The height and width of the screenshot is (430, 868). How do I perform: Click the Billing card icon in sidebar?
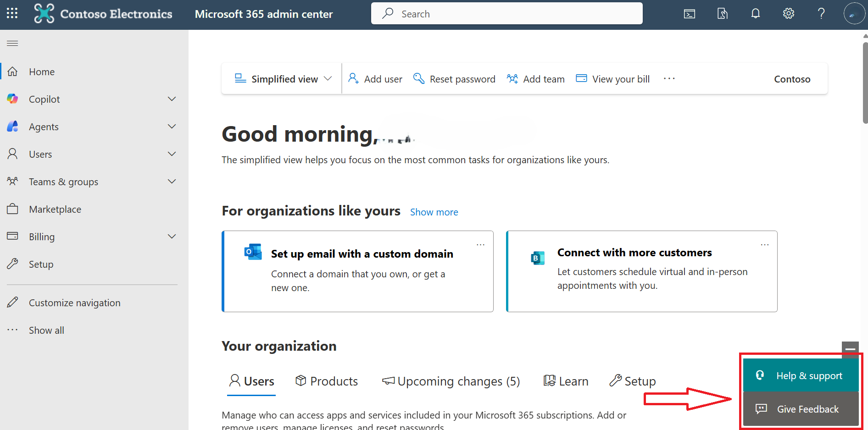[x=13, y=236]
